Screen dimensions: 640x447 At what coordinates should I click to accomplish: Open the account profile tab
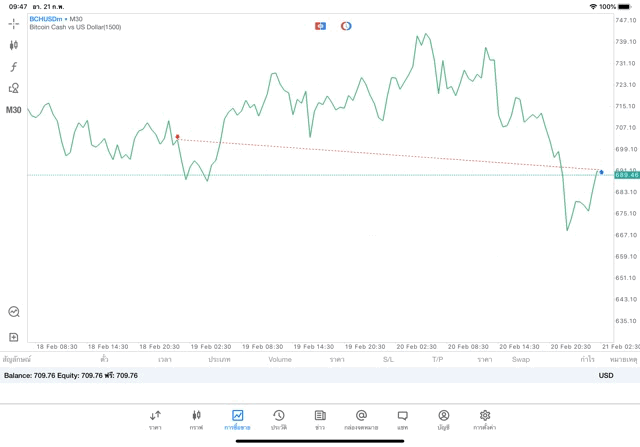[443, 418]
